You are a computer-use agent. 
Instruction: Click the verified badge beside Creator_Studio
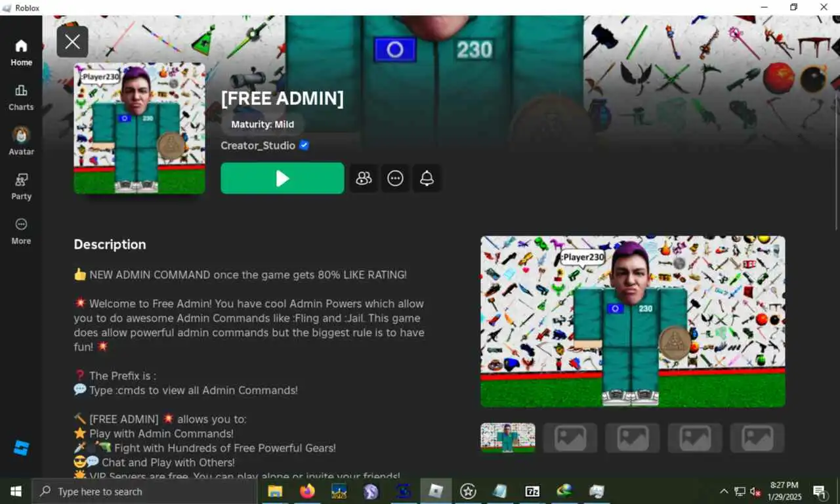[304, 145]
